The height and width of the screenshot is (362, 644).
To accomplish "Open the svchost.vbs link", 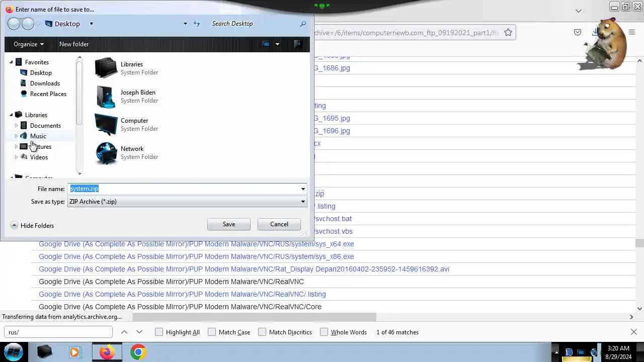I will click(333, 231).
